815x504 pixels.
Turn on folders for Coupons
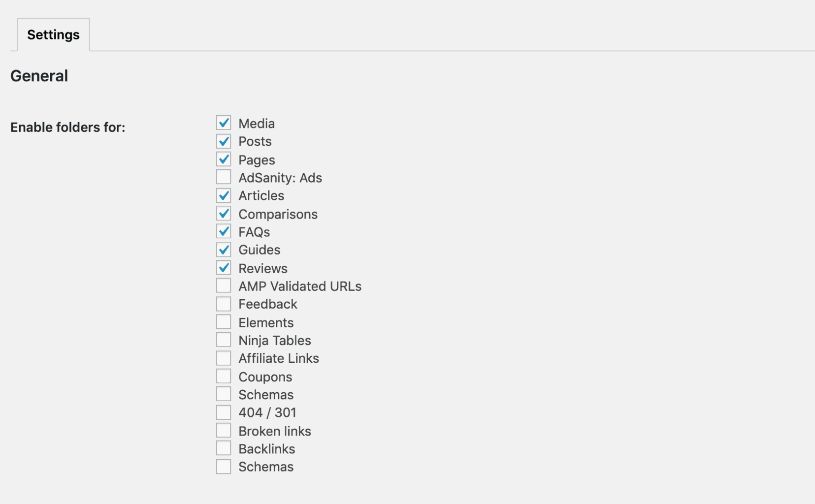[224, 377]
